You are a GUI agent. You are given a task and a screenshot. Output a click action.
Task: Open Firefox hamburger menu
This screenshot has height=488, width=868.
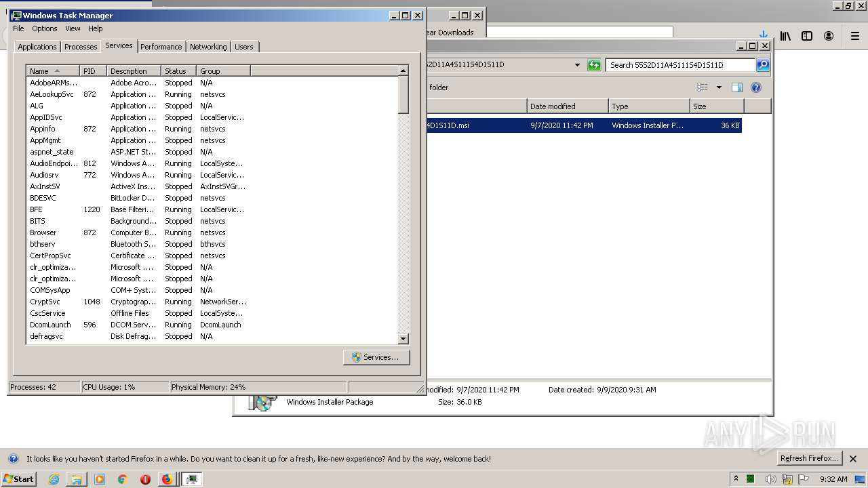pos(855,36)
